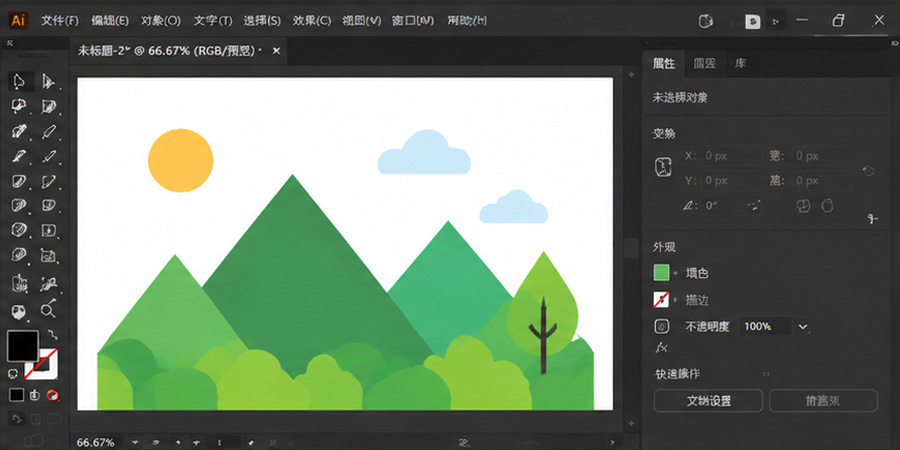Click the 宽 width input field
This screenshot has height=450, width=900.
click(x=822, y=156)
